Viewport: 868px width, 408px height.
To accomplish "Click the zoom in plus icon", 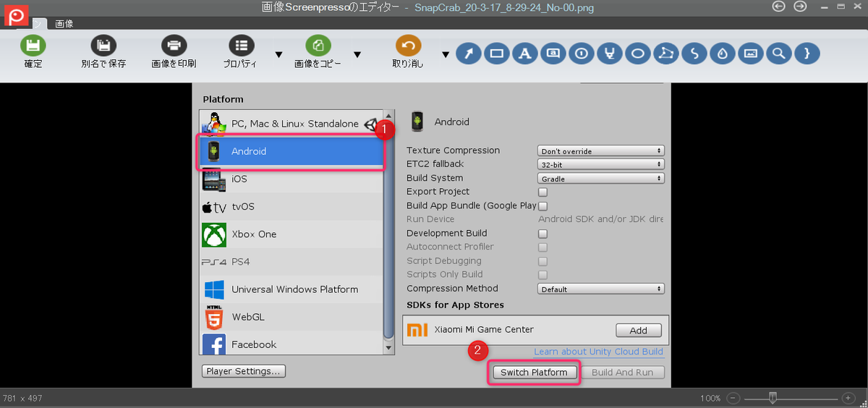I will pos(848,398).
